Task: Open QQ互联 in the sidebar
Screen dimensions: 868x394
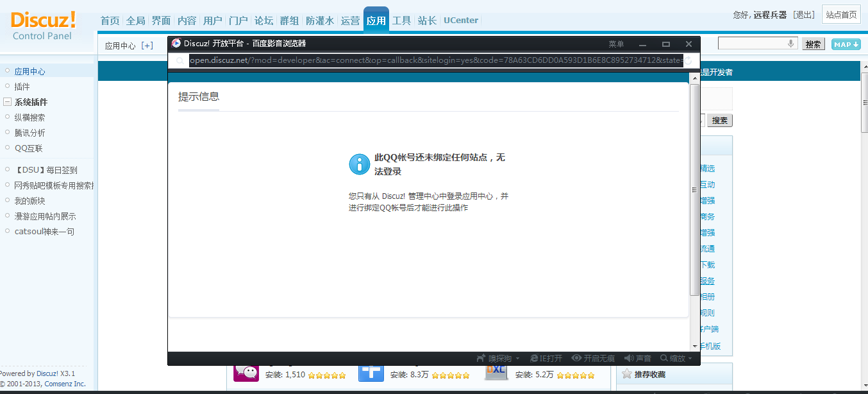Action: (29, 148)
